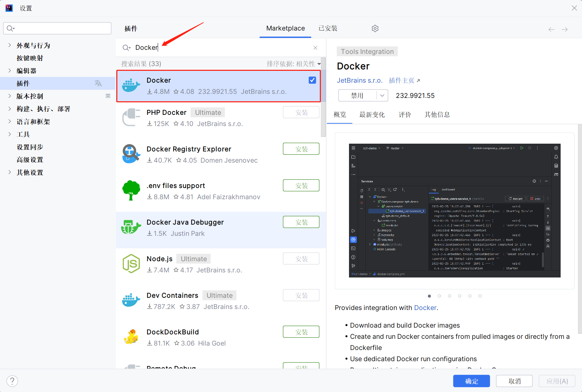The image size is (582, 392).
Task: Expand the 语言和框架 section
Action: [9, 121]
